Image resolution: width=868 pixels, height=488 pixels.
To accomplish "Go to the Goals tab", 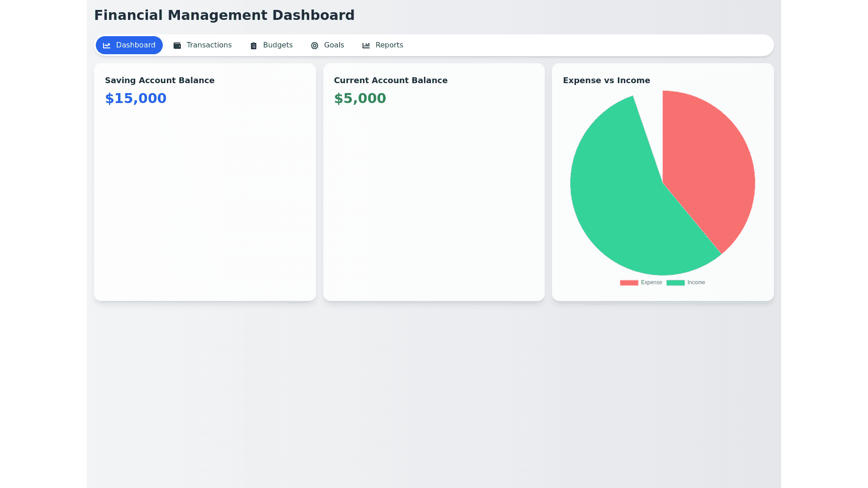I will pyautogui.click(x=334, y=45).
